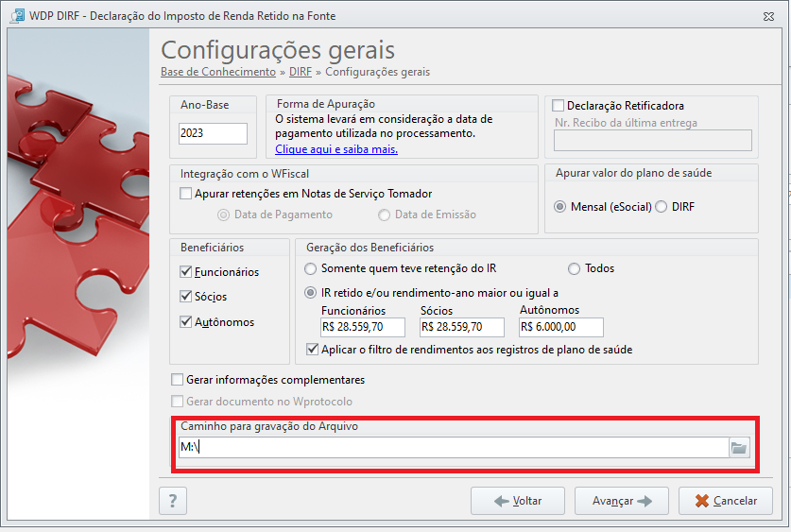The image size is (791, 532).
Task: Select Data de Emissão radio option
Action: (x=385, y=215)
